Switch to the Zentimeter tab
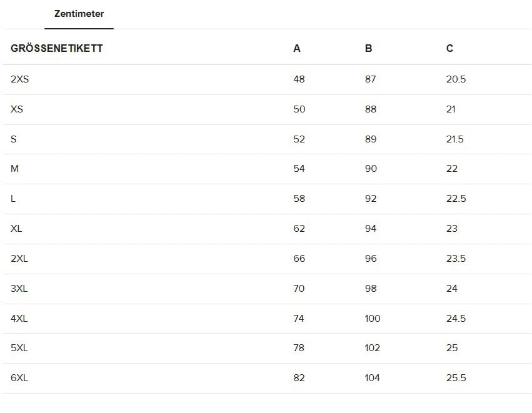Viewport: 532px width, 413px height. coord(79,14)
